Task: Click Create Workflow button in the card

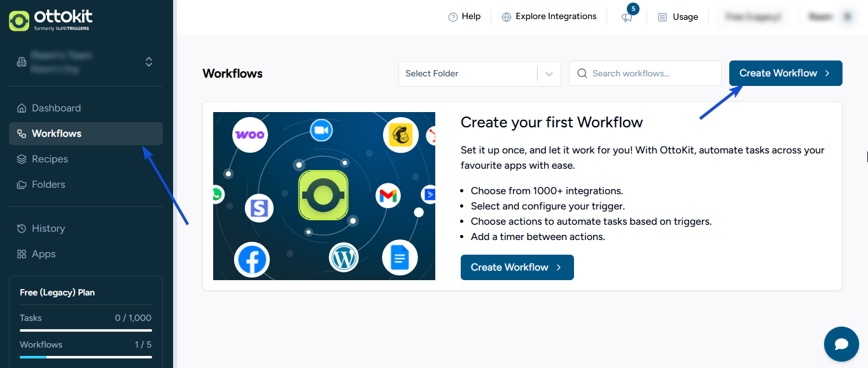Action: [x=517, y=267]
